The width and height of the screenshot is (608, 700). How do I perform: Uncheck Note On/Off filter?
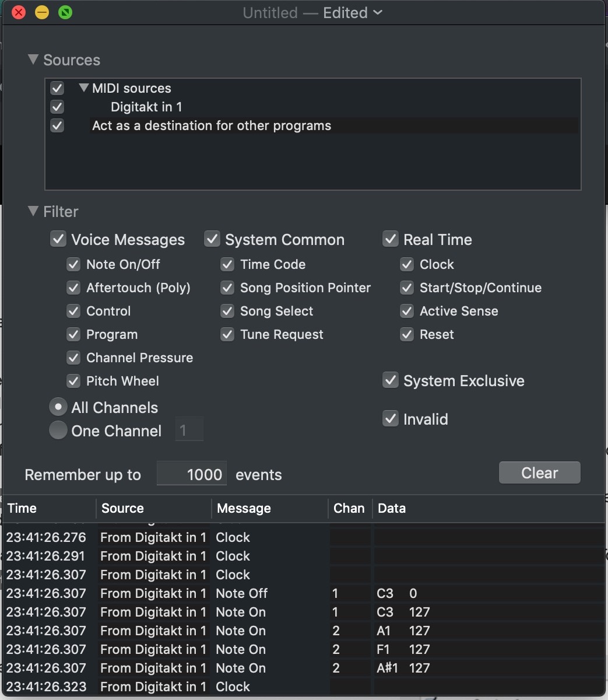pyautogui.click(x=73, y=264)
